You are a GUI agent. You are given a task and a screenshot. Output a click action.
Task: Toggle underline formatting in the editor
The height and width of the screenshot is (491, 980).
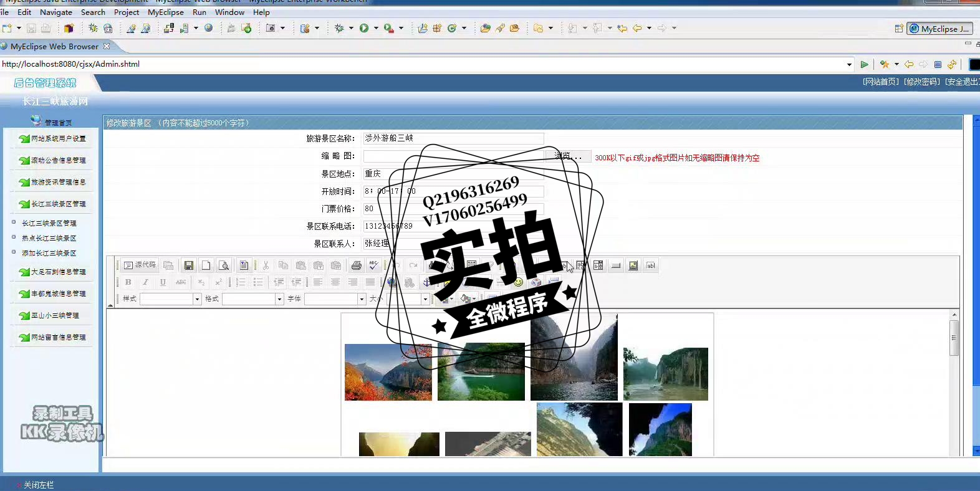click(163, 282)
